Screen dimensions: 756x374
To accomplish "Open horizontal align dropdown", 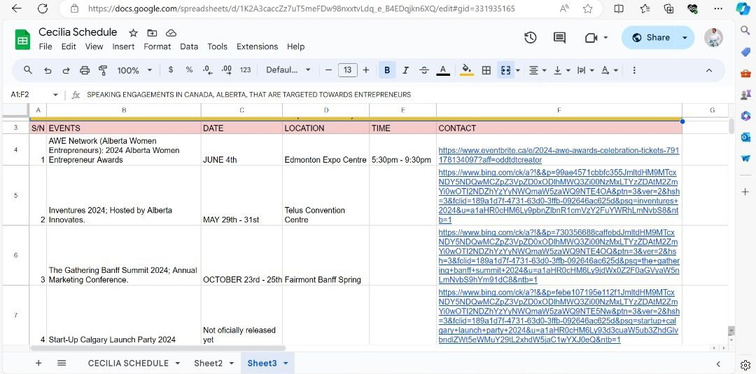I will (537, 70).
